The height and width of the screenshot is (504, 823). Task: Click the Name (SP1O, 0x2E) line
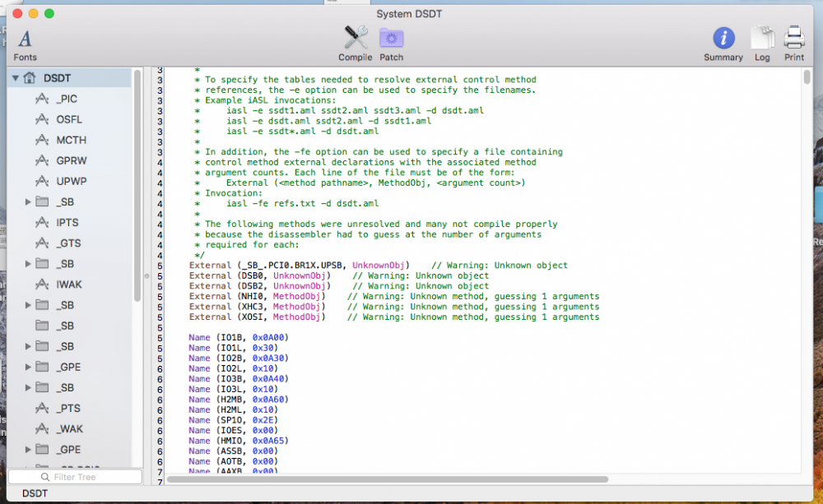click(234, 420)
